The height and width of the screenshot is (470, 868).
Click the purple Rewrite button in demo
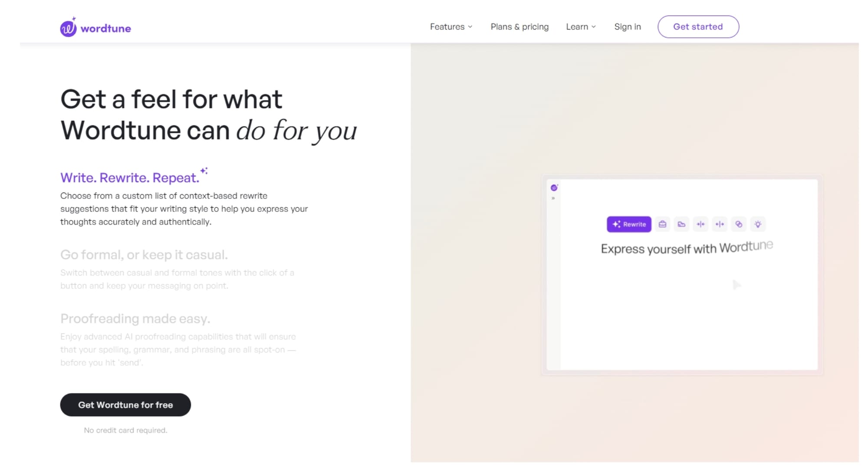(629, 224)
